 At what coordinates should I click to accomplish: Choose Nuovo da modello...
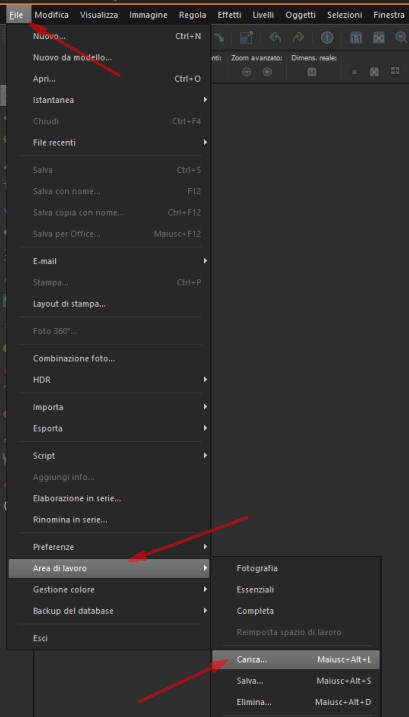(109, 58)
